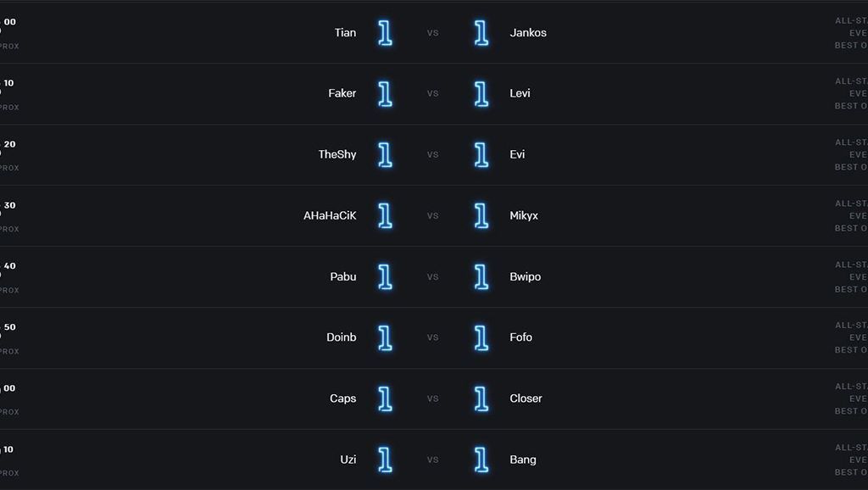
Task: Open player name Doinb
Action: click(x=342, y=337)
